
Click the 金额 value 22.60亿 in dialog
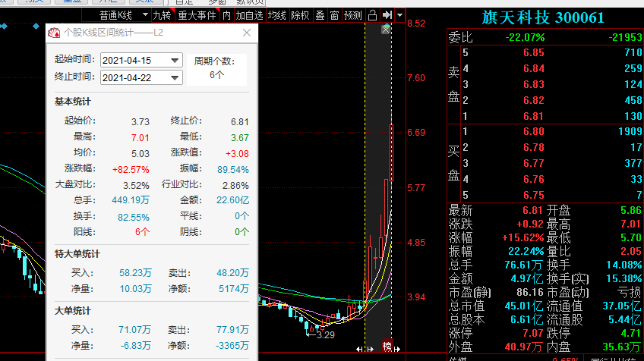[x=233, y=200]
